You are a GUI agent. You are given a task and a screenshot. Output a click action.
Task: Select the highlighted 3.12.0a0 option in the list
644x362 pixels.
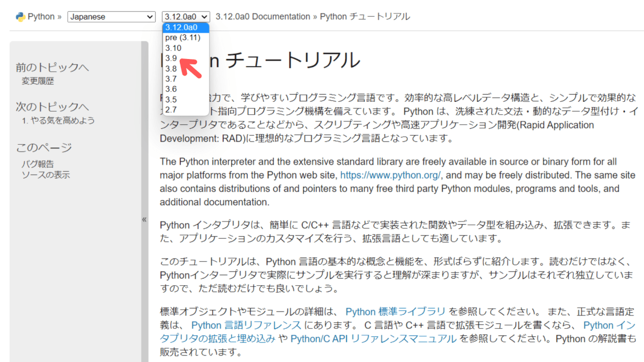coord(186,27)
